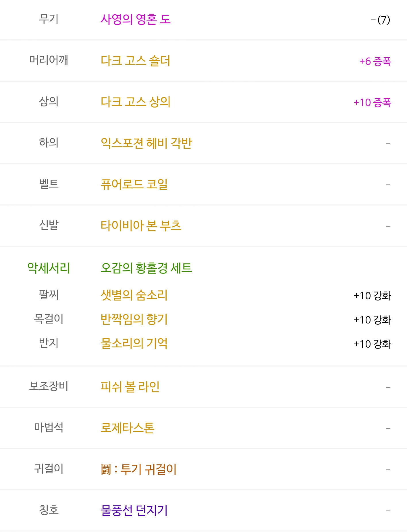Open the 오감의 황홀경 세트 set name
Screen dimensions: 407x532
[x=146, y=268]
